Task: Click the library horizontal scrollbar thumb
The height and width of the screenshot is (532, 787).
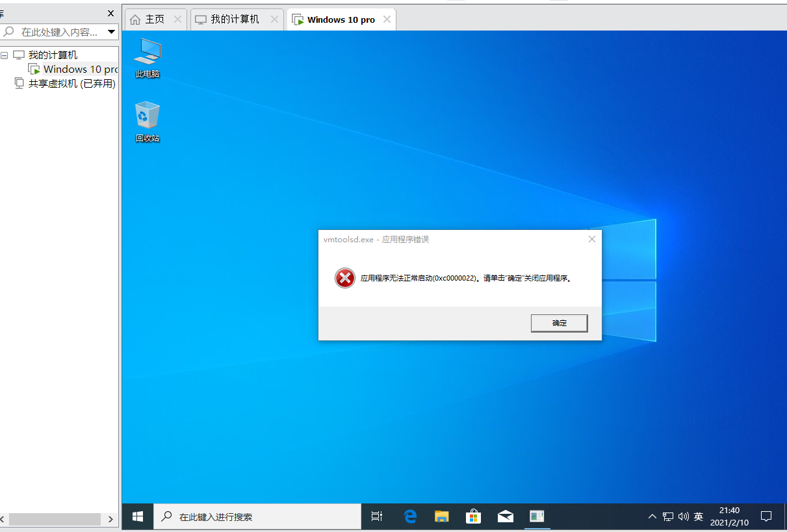Action: [x=55, y=519]
